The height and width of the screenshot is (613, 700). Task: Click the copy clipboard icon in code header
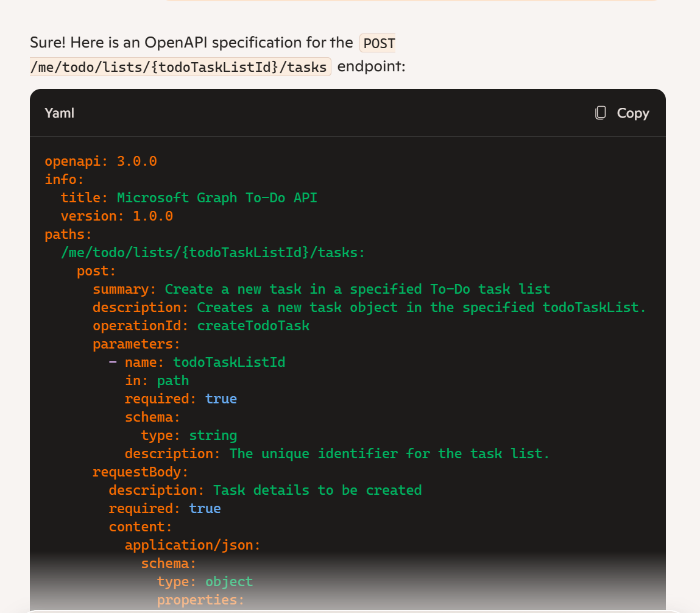point(601,113)
